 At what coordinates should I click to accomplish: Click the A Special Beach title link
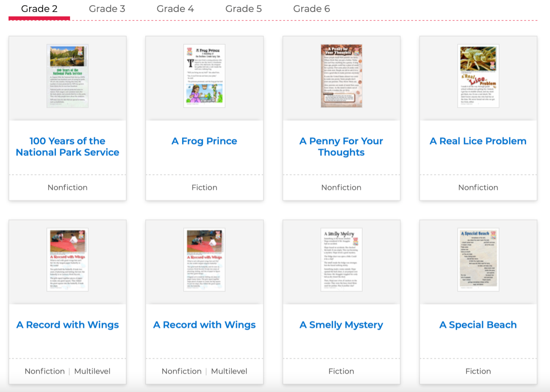tap(478, 325)
